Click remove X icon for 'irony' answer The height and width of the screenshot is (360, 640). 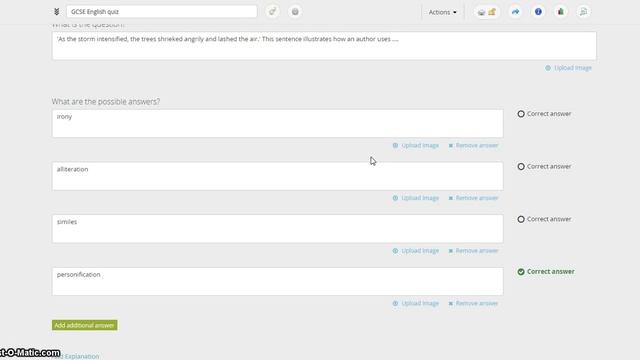451,146
